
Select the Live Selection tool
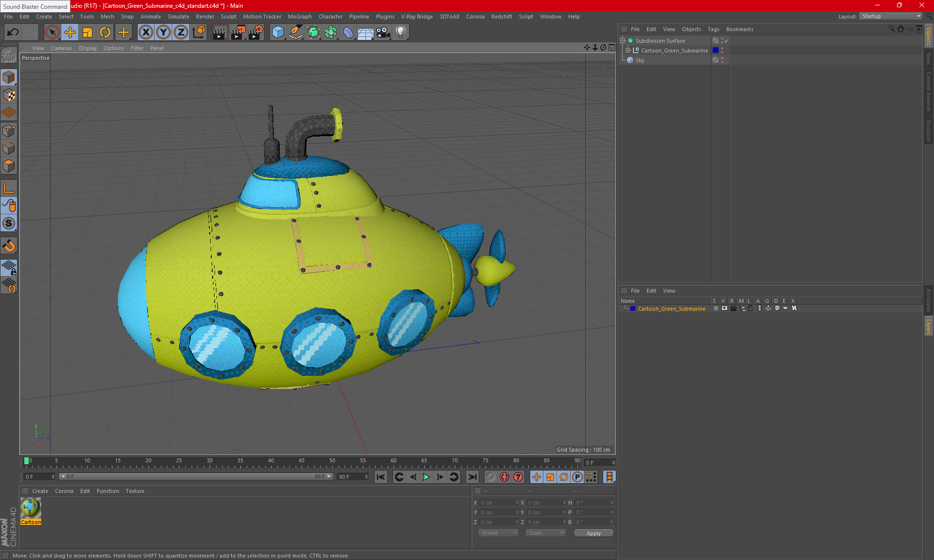point(52,33)
